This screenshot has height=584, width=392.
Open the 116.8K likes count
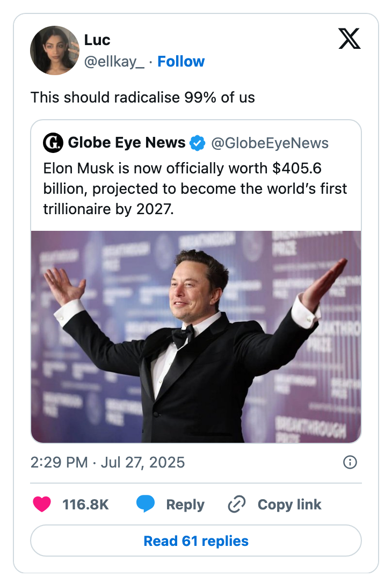pyautogui.click(x=86, y=505)
